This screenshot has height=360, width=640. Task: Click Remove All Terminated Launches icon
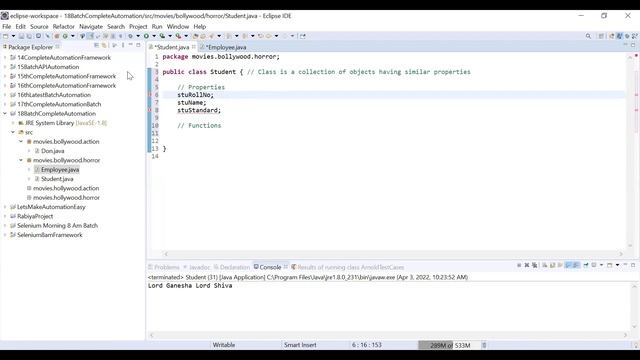535,265
